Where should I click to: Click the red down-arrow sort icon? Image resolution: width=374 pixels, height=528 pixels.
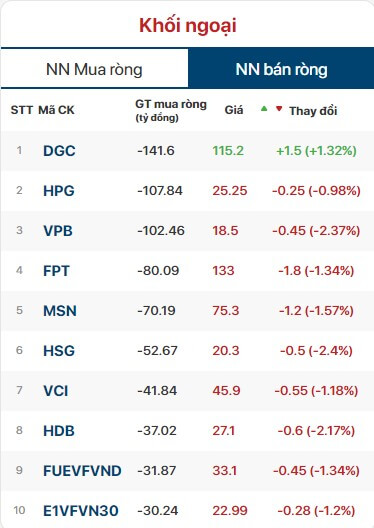(279, 108)
